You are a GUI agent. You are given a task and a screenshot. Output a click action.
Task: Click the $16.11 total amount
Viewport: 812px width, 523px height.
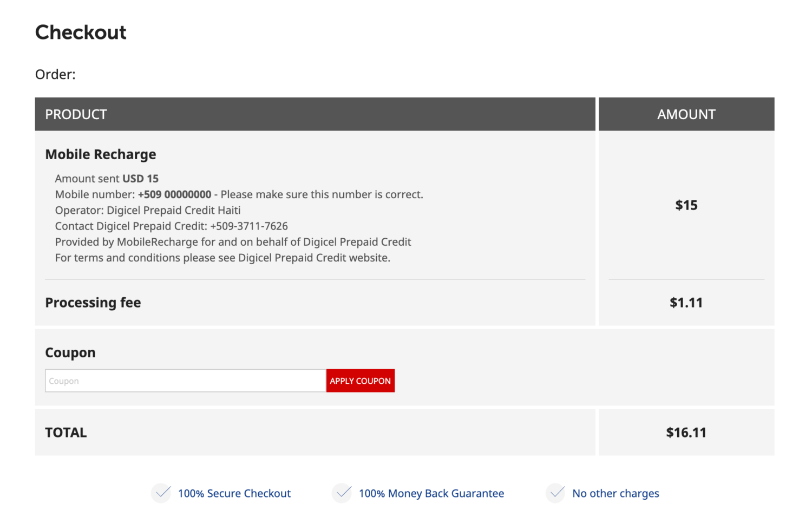(686, 432)
